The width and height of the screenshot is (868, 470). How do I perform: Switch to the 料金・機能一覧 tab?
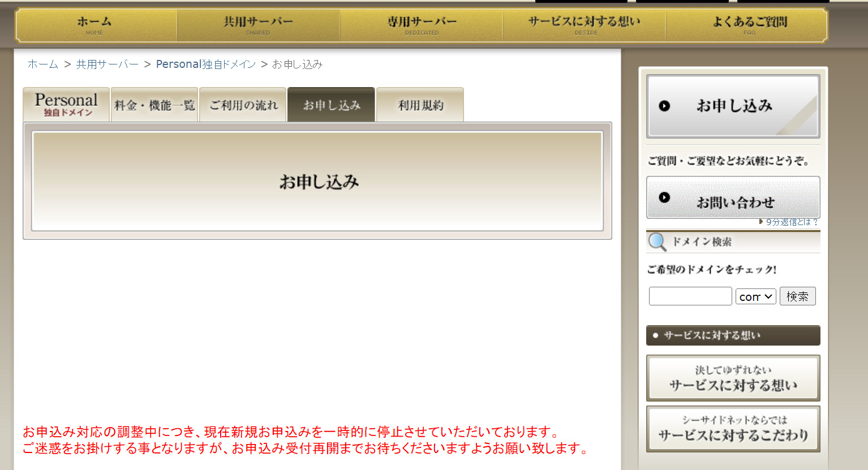(x=154, y=105)
